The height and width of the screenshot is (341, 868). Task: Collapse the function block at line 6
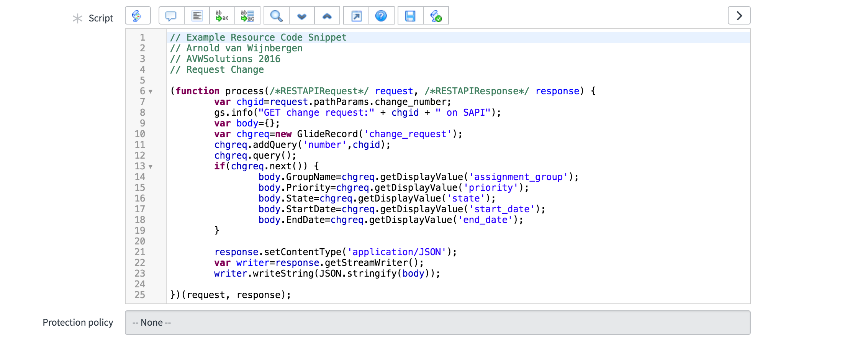click(x=151, y=92)
